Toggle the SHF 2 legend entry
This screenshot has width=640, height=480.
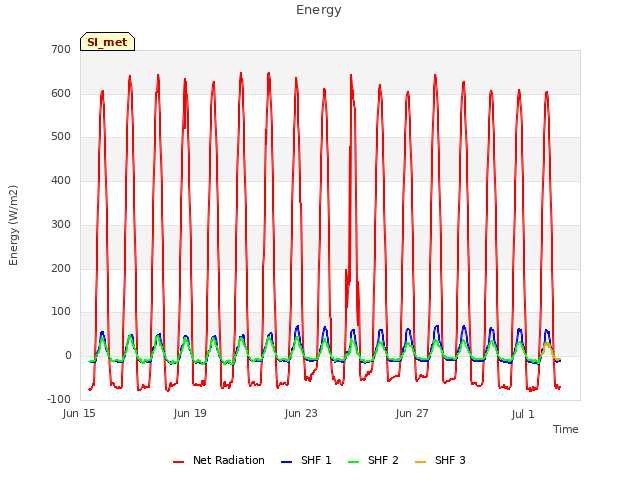[x=373, y=460]
